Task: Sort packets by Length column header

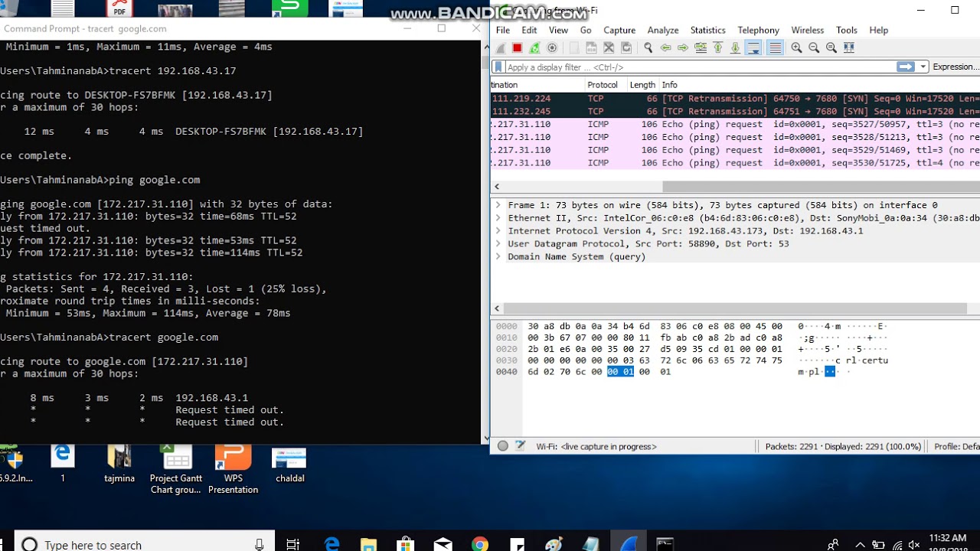Action: pyautogui.click(x=642, y=85)
